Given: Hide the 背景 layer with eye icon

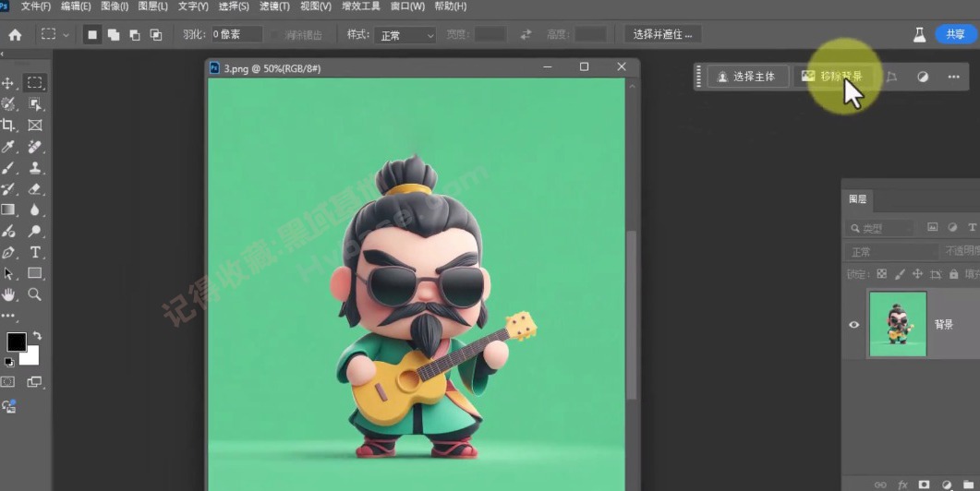Looking at the screenshot, I should pos(853,325).
